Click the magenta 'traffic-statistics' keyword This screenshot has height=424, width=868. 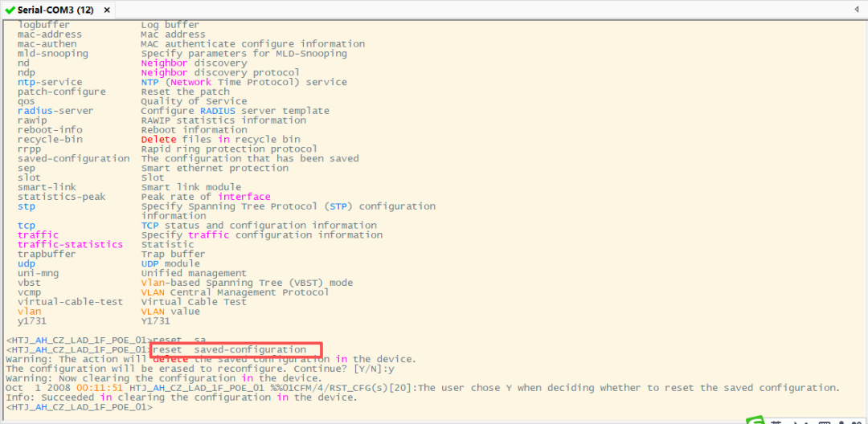coord(70,244)
